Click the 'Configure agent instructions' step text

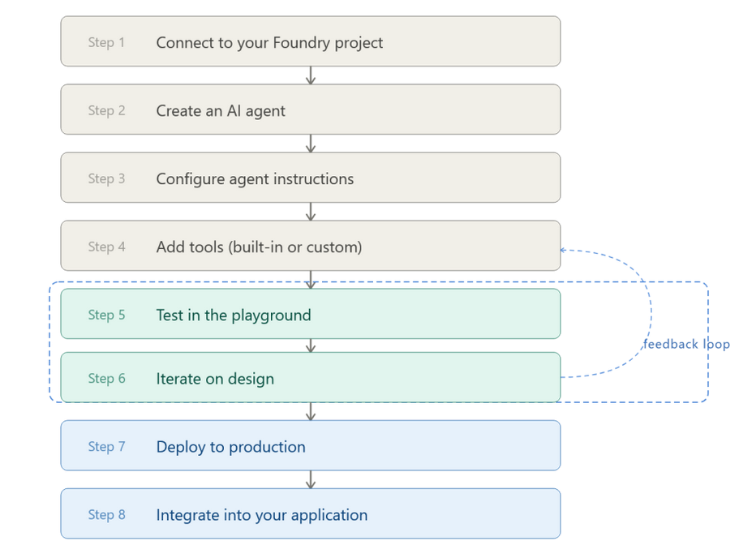coord(255,179)
